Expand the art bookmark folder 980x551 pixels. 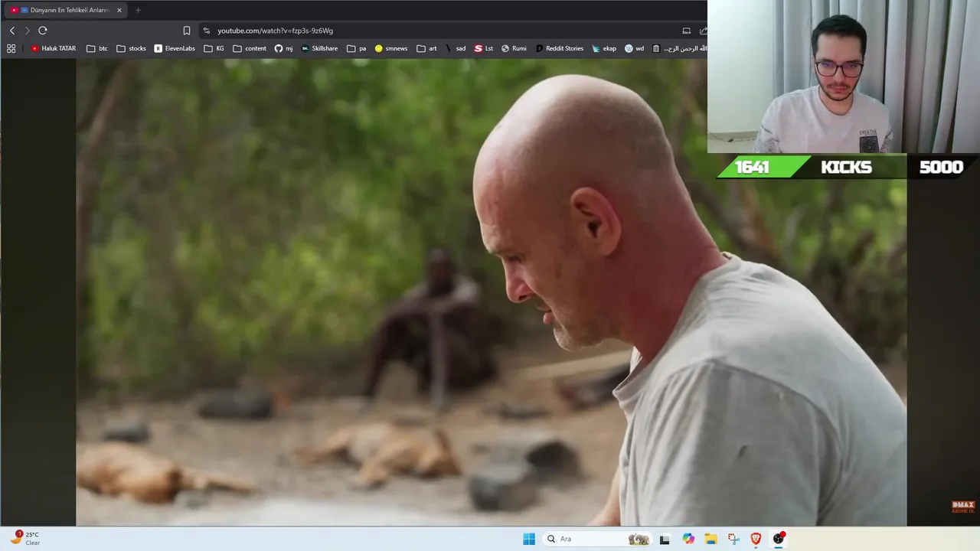426,48
